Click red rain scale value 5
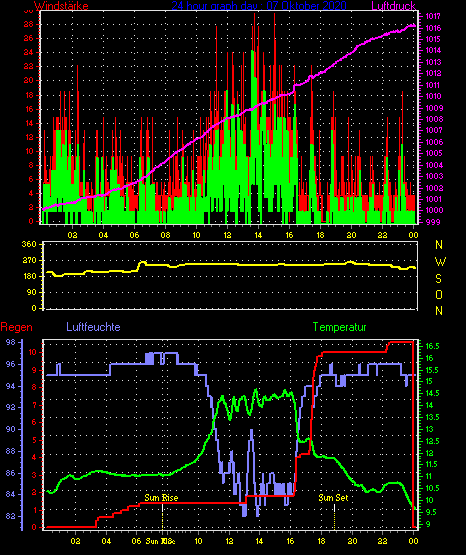 pyautogui.click(x=34, y=440)
